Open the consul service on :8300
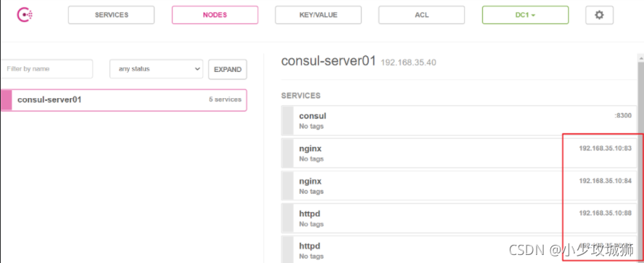Screen dimensions: 644x263 459,121
